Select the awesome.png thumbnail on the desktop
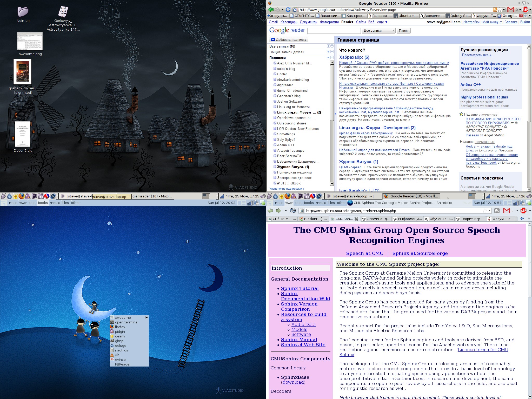 [30, 41]
